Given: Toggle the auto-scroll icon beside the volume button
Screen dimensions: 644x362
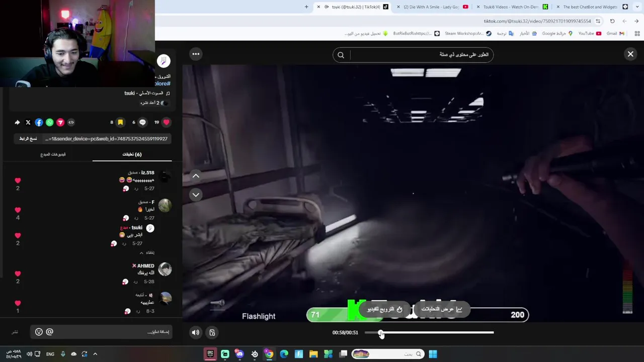Looking at the screenshot, I should click(212, 332).
